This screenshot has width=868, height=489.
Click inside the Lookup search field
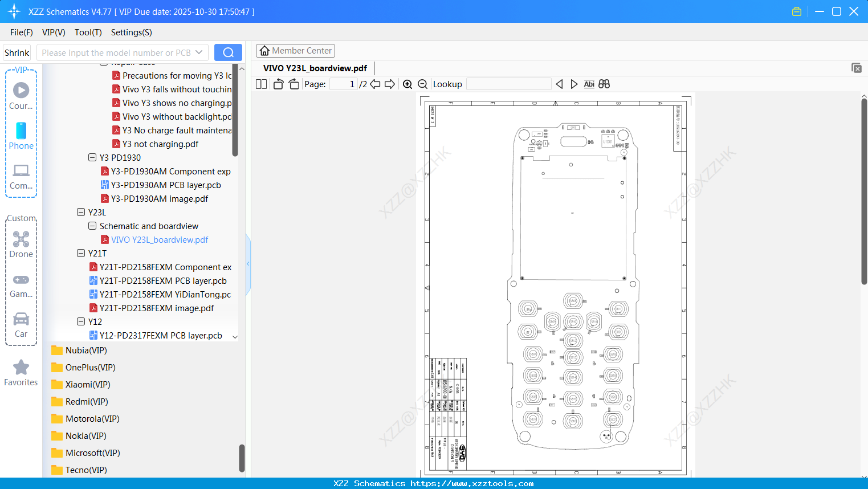tap(508, 84)
